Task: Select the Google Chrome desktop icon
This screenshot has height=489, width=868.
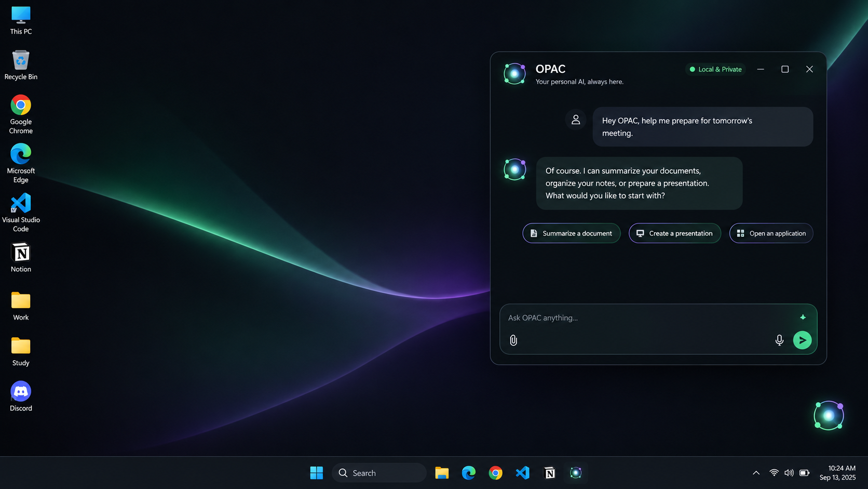Action: 21,114
